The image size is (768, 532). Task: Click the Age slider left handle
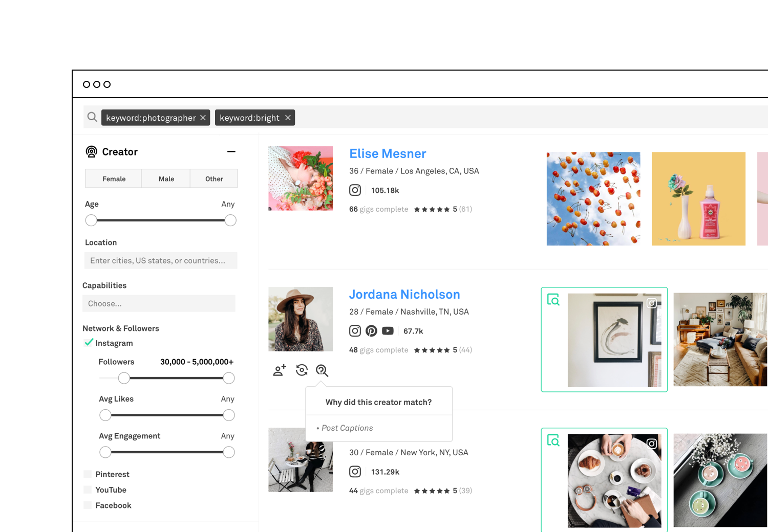pos(91,220)
